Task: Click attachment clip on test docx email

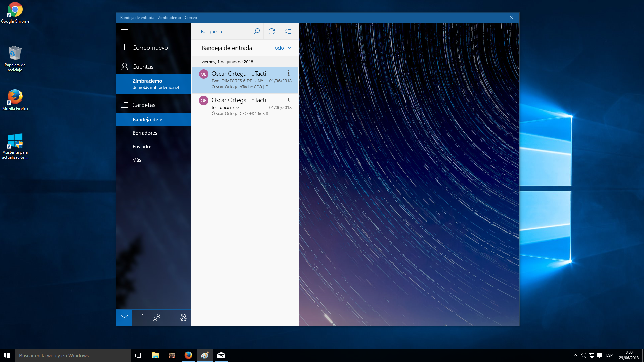Action: [289, 99]
